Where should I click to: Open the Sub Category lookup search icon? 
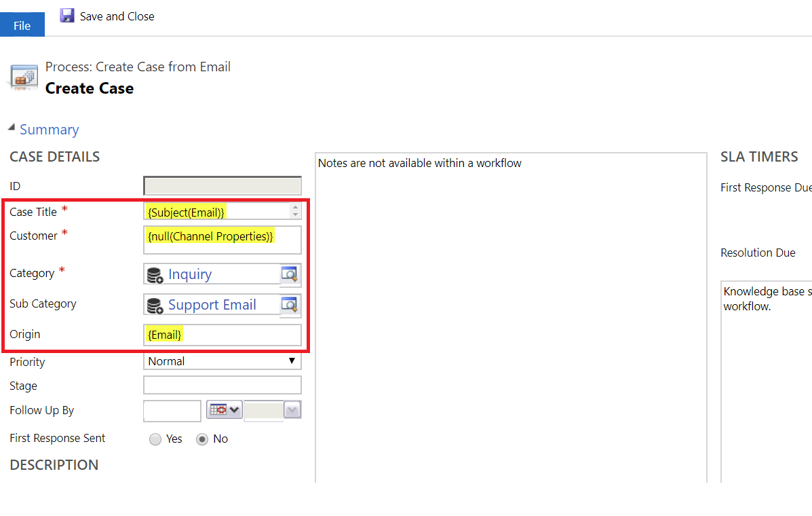(x=290, y=305)
